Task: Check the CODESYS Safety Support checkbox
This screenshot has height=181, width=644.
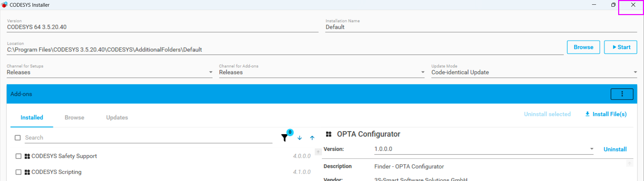Action: tap(18, 156)
